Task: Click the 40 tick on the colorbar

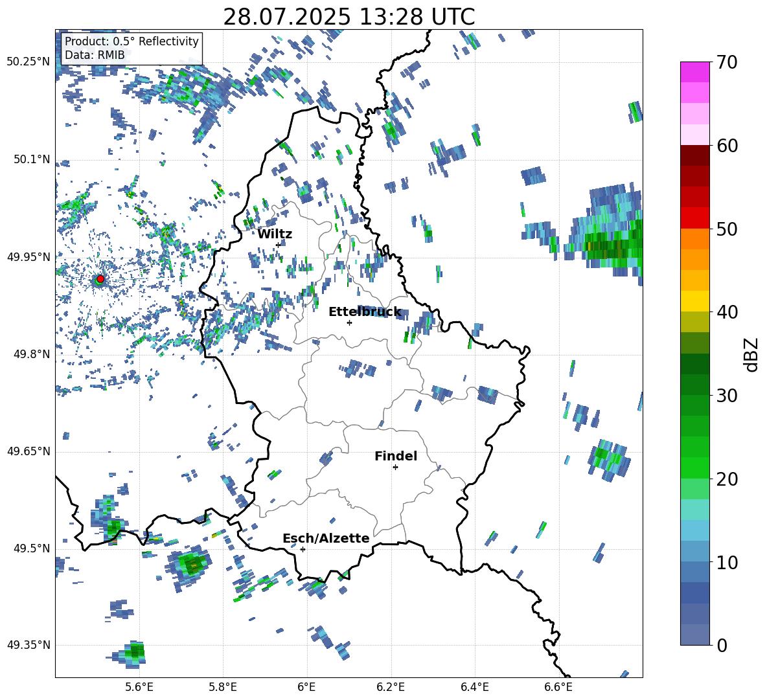Action: tap(727, 312)
